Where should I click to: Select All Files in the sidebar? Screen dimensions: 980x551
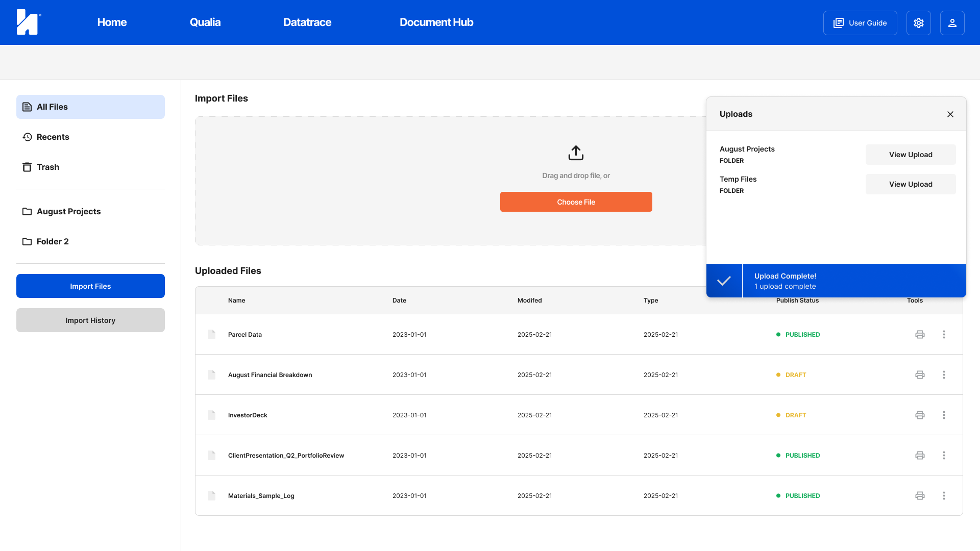90,107
